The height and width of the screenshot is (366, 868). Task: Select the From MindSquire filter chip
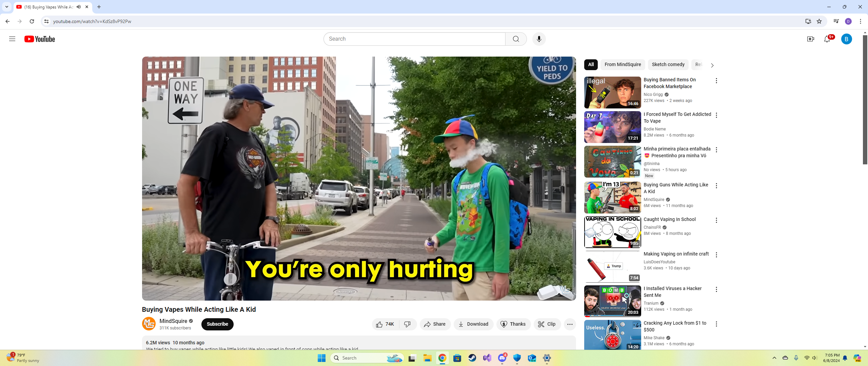(622, 64)
